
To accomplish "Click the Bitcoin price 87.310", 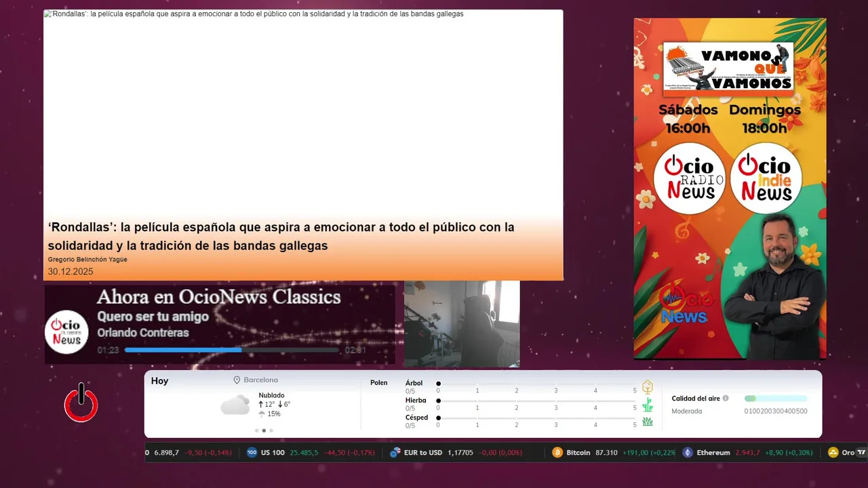I will [606, 453].
